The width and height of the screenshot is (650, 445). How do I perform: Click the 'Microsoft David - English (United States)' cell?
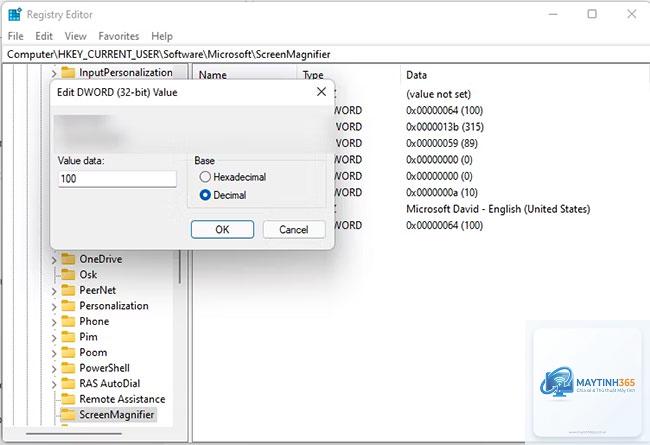[498, 209]
